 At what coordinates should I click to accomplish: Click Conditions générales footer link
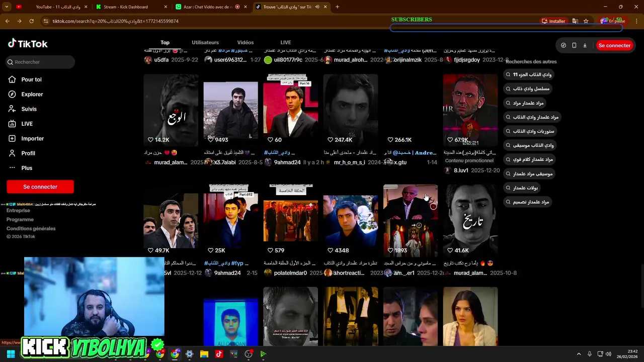point(31,229)
